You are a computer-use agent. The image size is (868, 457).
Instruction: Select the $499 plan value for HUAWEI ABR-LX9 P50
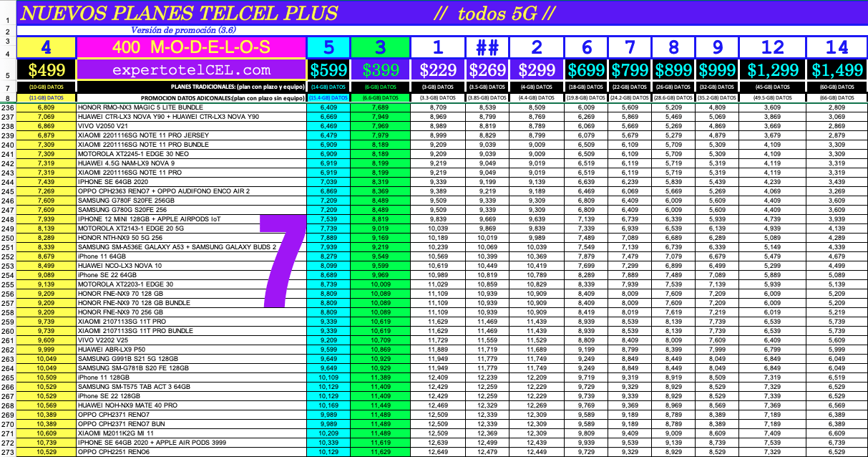[x=47, y=350]
